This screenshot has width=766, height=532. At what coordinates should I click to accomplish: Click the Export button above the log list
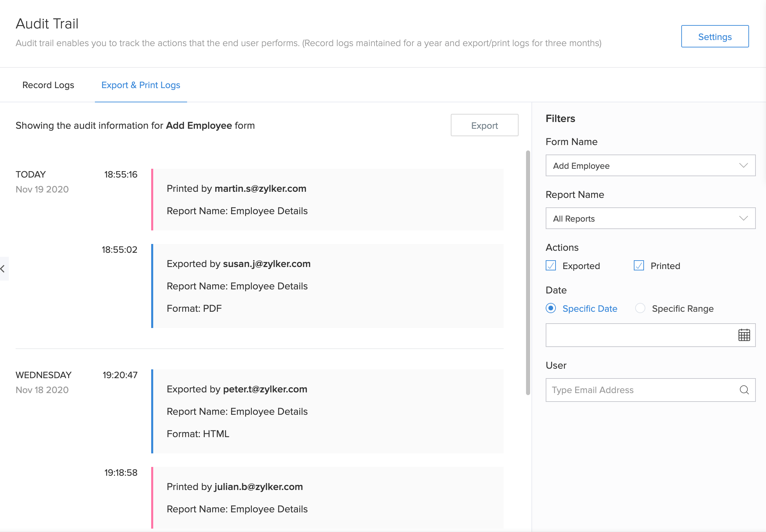click(x=484, y=125)
